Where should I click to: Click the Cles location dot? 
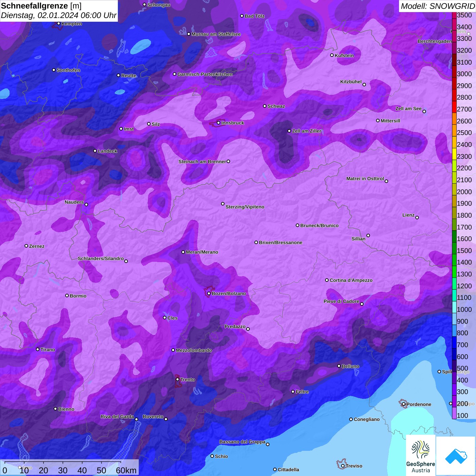(x=165, y=318)
